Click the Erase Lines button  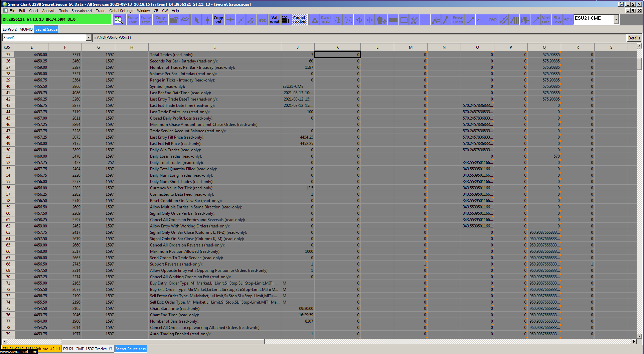click(x=458, y=20)
